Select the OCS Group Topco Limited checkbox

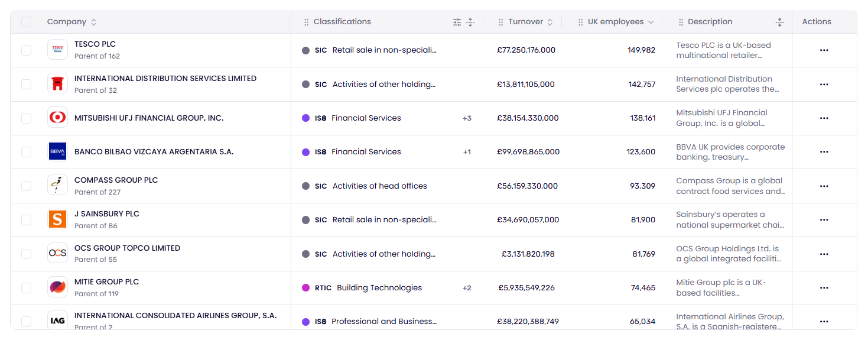[26, 254]
